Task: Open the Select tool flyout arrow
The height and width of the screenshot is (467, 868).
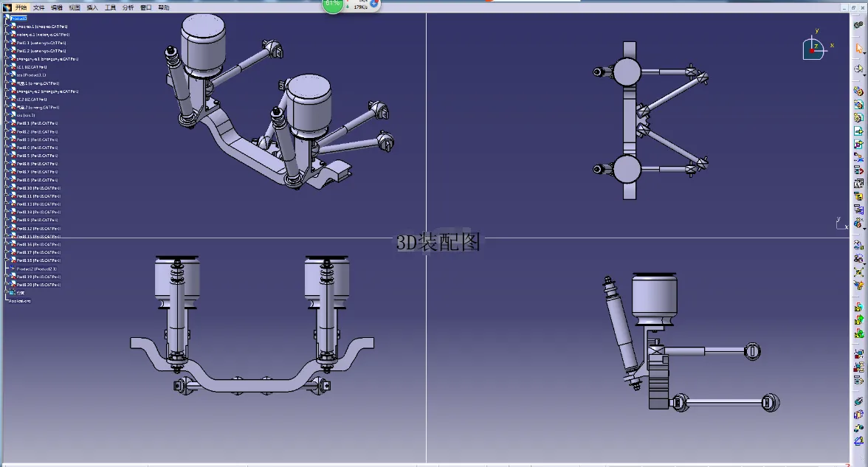Action: 864,54
